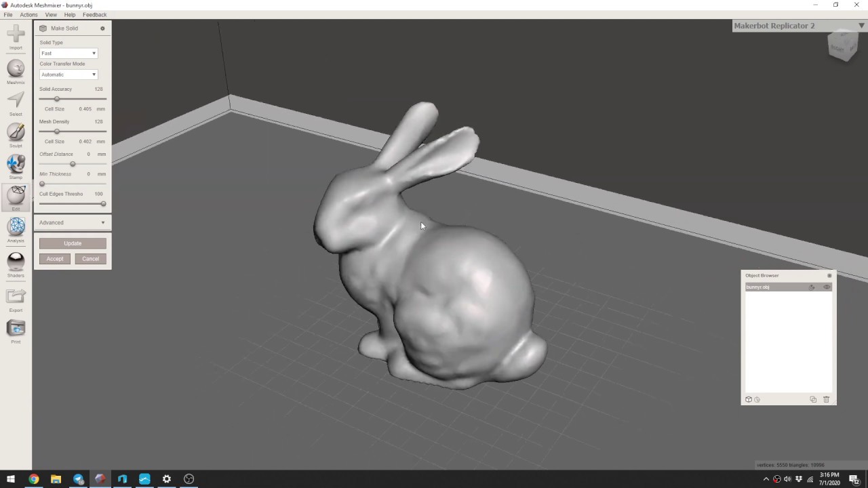Toggle visibility of bunnyr.obj
Screen dimensions: 868x488
click(x=827, y=287)
